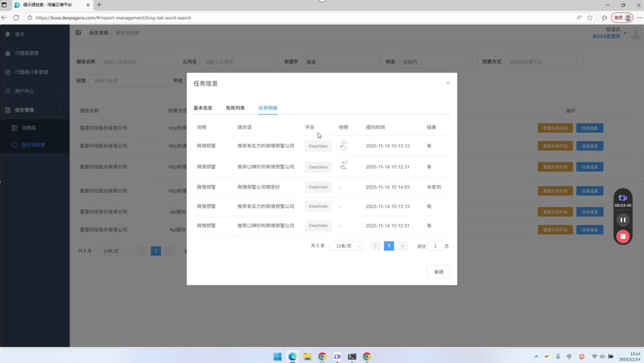The image size is (644, 363).
Task: Open snapshot thumbnail for 15:13:13 row
Action: [344, 145]
